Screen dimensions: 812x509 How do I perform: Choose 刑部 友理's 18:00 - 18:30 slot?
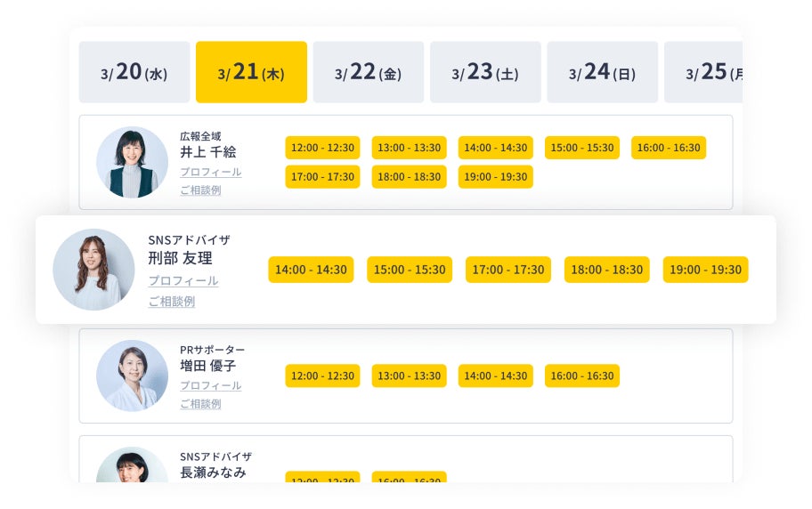coord(606,270)
